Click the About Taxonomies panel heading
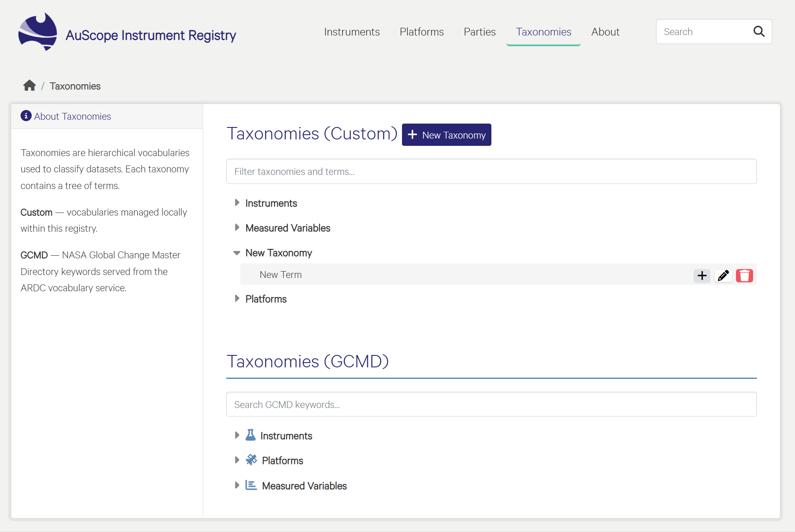 coord(72,116)
